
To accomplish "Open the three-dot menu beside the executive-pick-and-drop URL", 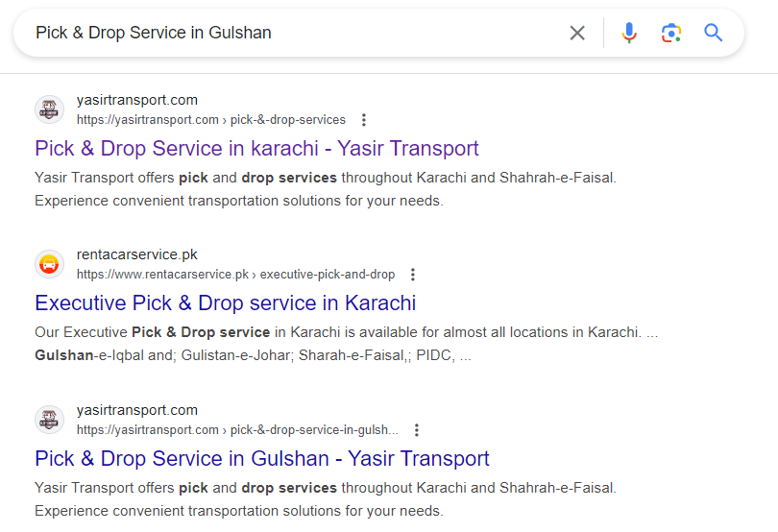I will 413,275.
